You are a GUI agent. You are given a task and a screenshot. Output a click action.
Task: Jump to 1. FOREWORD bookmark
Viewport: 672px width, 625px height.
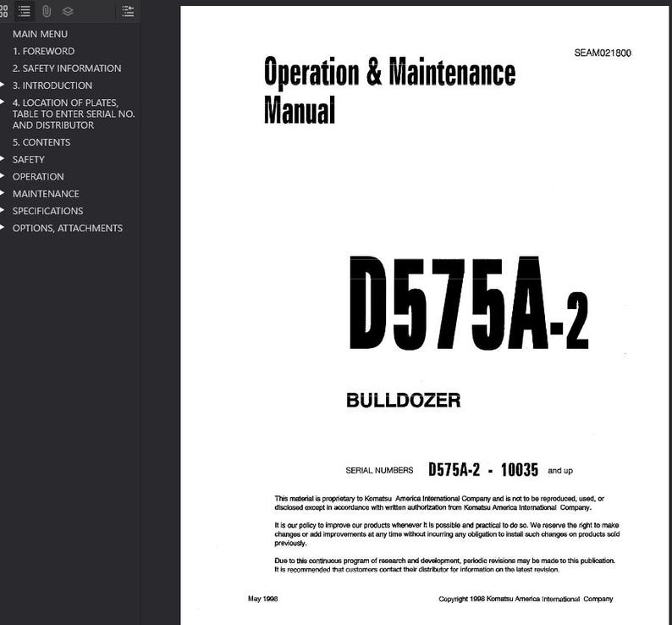click(x=43, y=51)
